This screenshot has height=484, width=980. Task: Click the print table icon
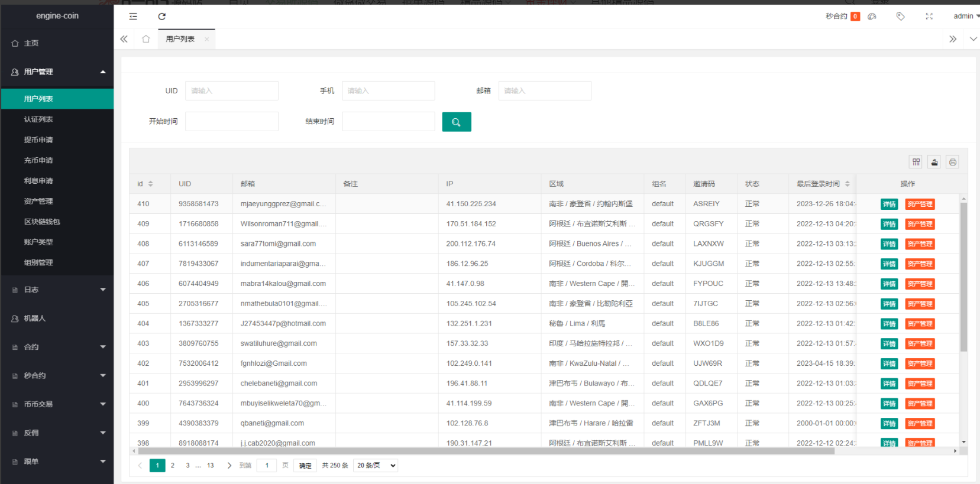tap(952, 162)
